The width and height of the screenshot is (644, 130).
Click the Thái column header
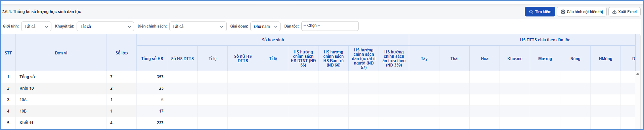coord(455,58)
